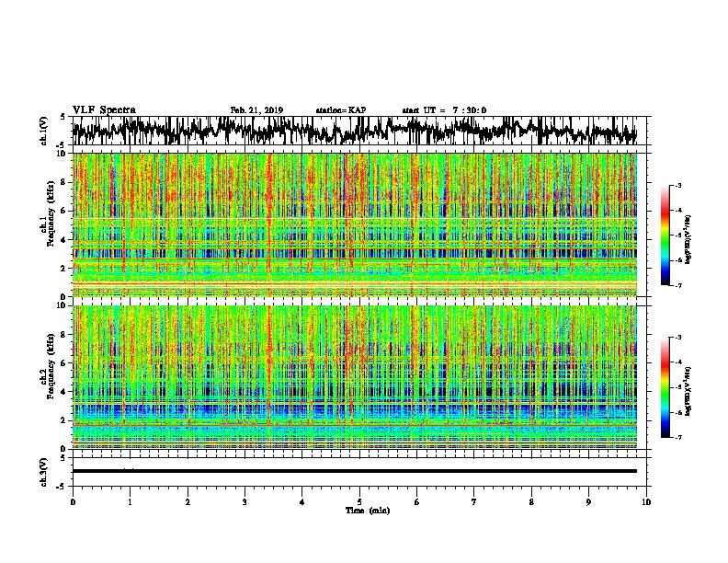
Task: Click time axis tick label "8"
Action: pyautogui.click(x=531, y=502)
